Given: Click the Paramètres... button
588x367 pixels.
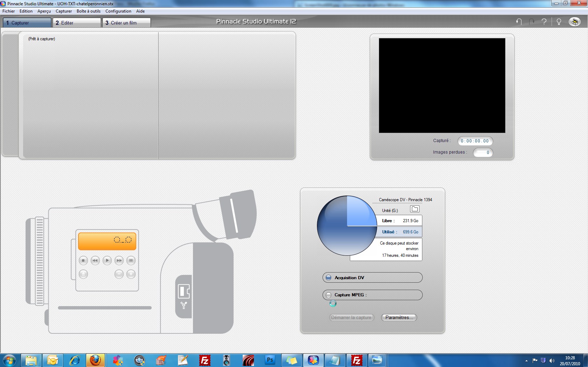Looking at the screenshot, I should click(399, 318).
